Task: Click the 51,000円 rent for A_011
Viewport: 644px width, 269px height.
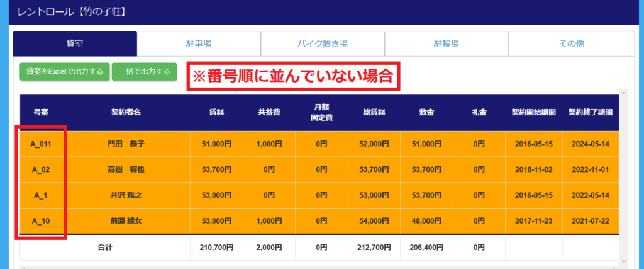Action: [216, 144]
